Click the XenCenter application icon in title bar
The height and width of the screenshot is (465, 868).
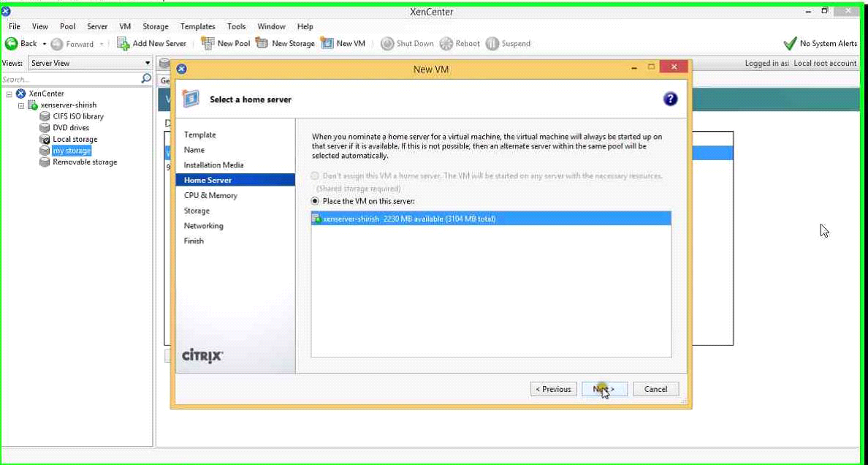coord(6,12)
